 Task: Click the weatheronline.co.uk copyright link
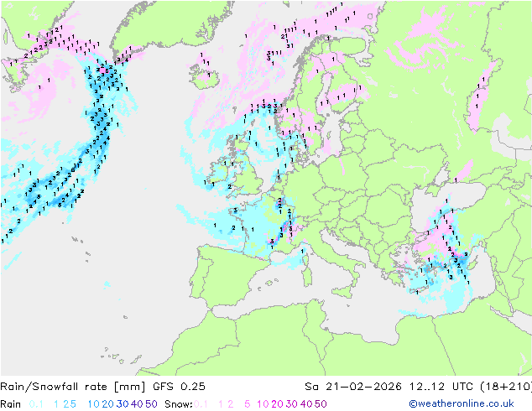point(462,403)
